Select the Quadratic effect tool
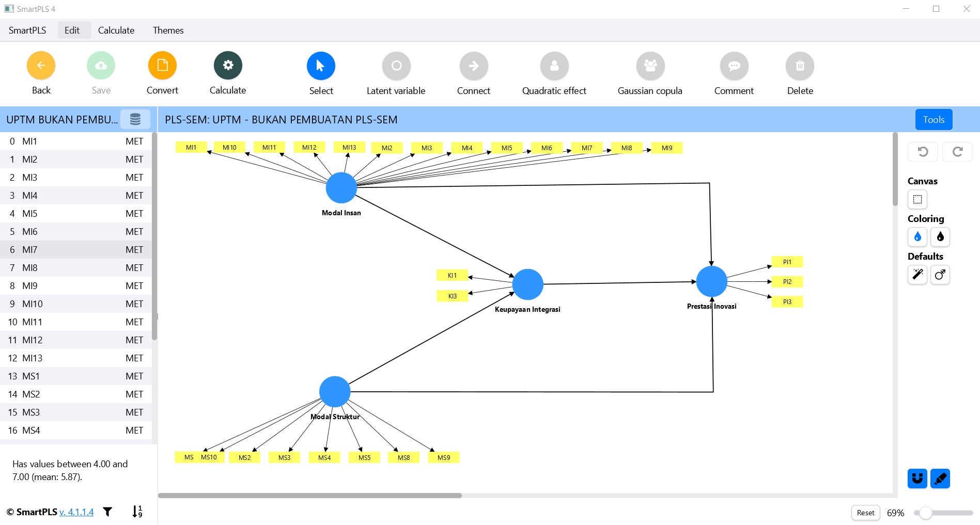 [x=554, y=66]
